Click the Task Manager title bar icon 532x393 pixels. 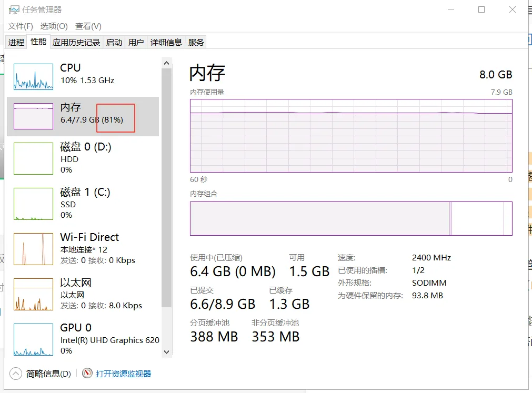click(14, 10)
